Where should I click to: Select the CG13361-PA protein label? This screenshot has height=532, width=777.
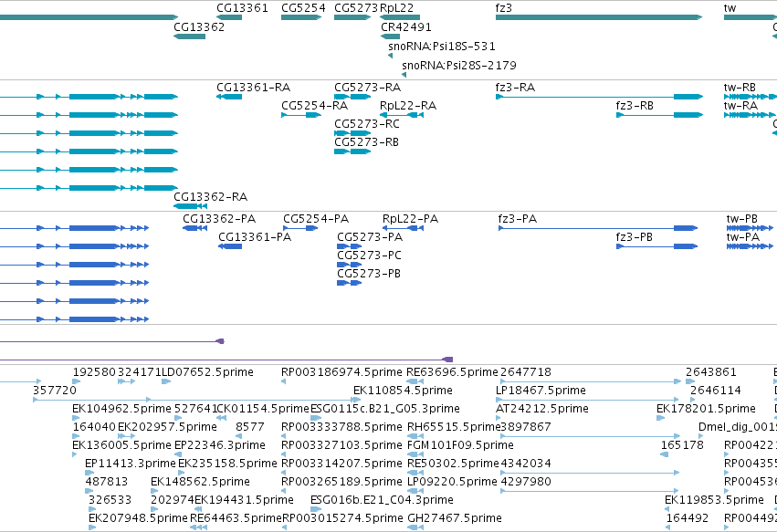coord(255,236)
